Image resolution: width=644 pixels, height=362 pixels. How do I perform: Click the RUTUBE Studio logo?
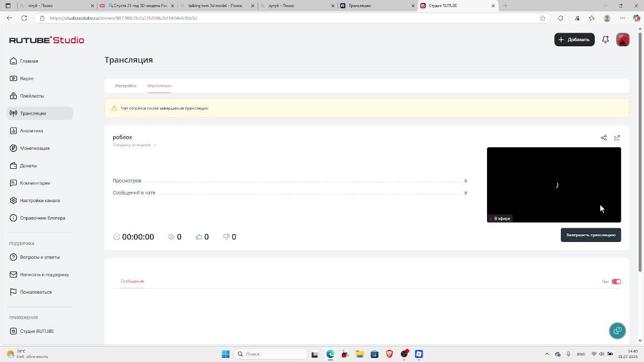click(x=46, y=40)
